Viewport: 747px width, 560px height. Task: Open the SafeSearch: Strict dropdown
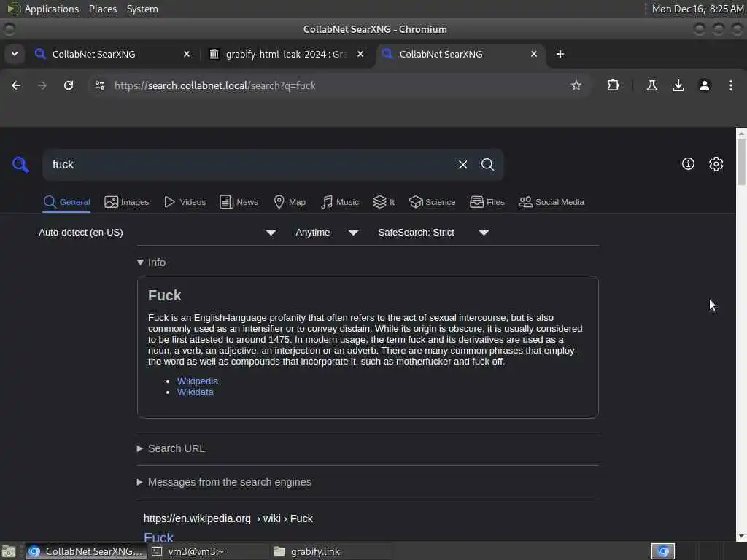tap(433, 233)
